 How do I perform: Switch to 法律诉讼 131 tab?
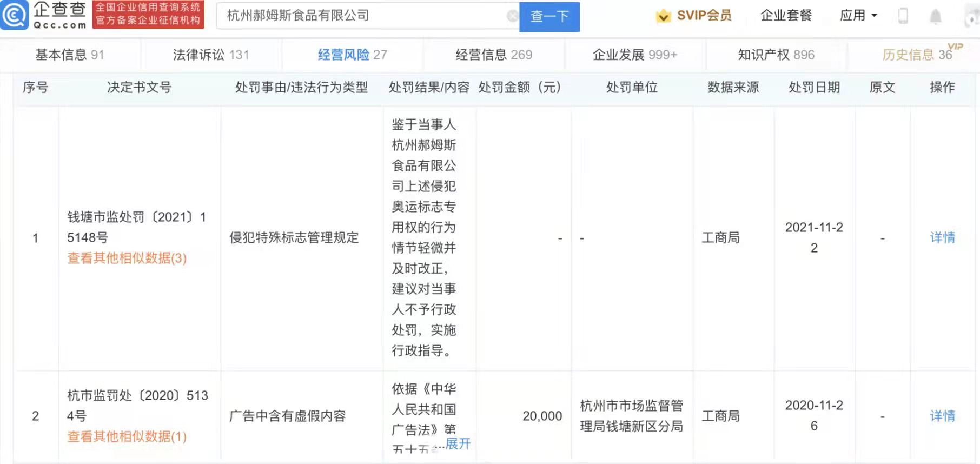click(x=211, y=55)
